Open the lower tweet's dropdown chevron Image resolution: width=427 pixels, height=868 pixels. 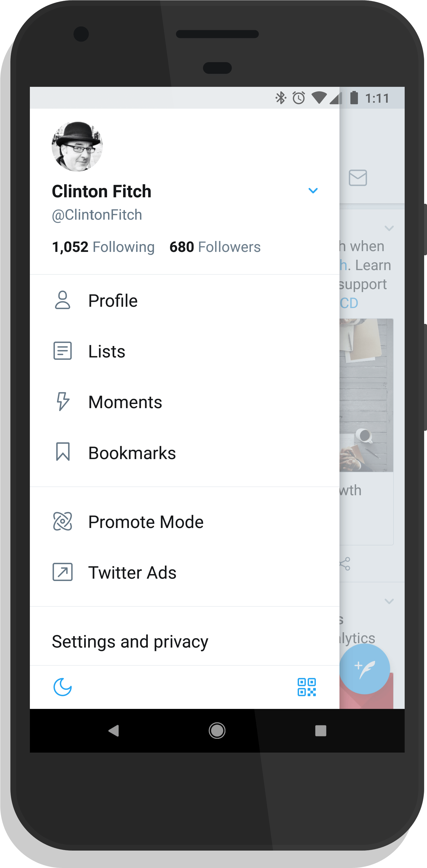(389, 602)
